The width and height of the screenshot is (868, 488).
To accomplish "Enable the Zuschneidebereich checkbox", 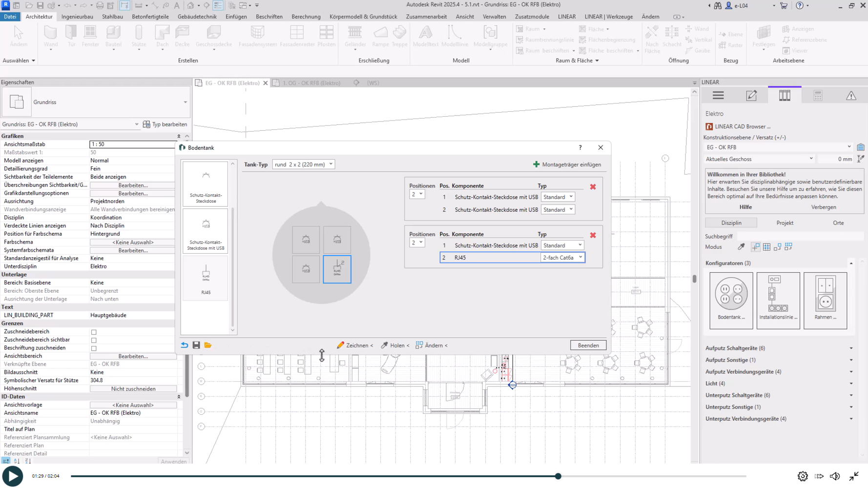I will coord(94,332).
